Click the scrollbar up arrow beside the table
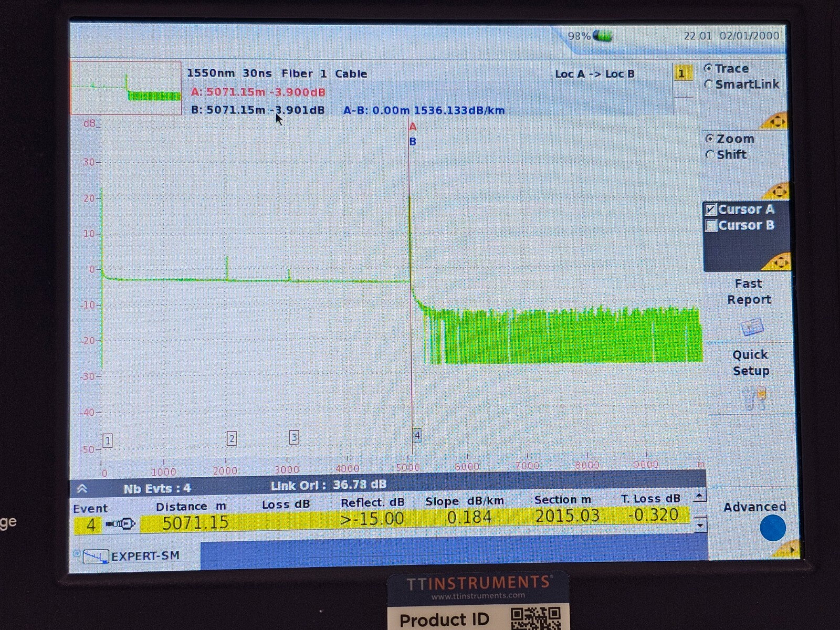This screenshot has height=630, width=840. point(698,496)
